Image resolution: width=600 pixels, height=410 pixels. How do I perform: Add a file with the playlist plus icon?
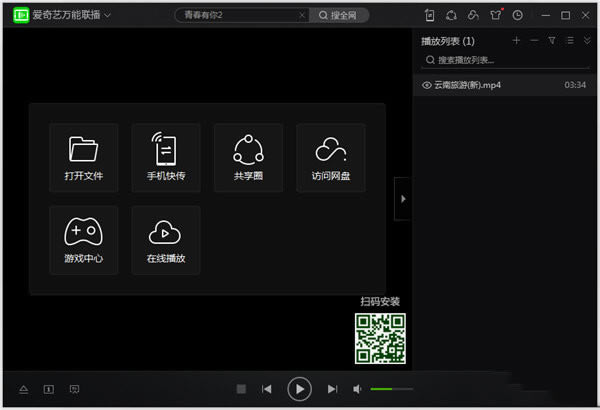click(x=516, y=40)
